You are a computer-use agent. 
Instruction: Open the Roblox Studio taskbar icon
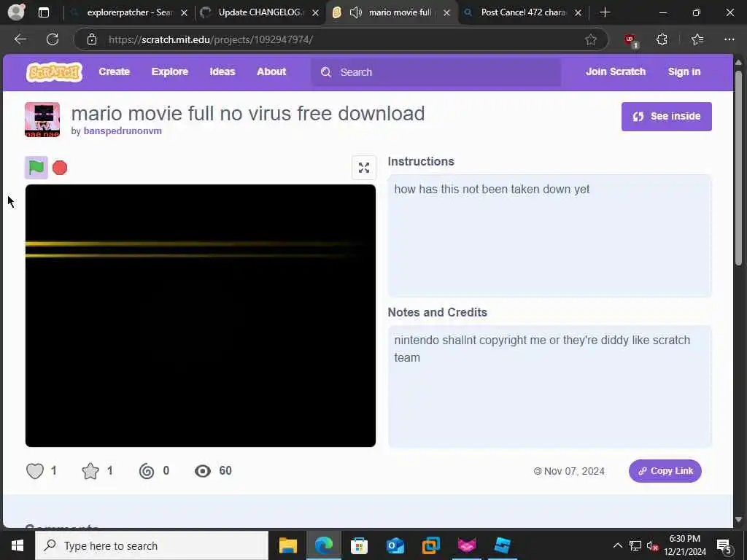pos(502,545)
